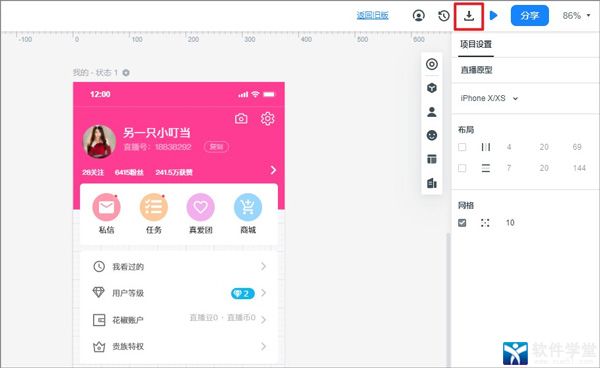Open the 86% zoom dropdown
600x368 pixels.
tap(576, 16)
